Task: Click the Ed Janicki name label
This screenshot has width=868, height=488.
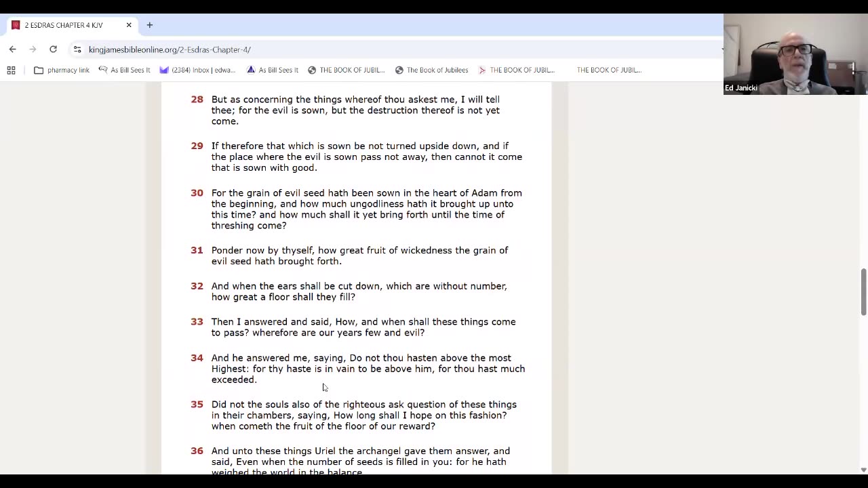Action: point(741,88)
